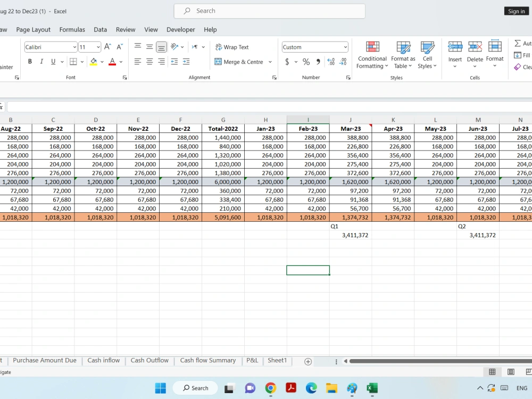
Task: Click Format cells icon
Action: click(x=495, y=46)
